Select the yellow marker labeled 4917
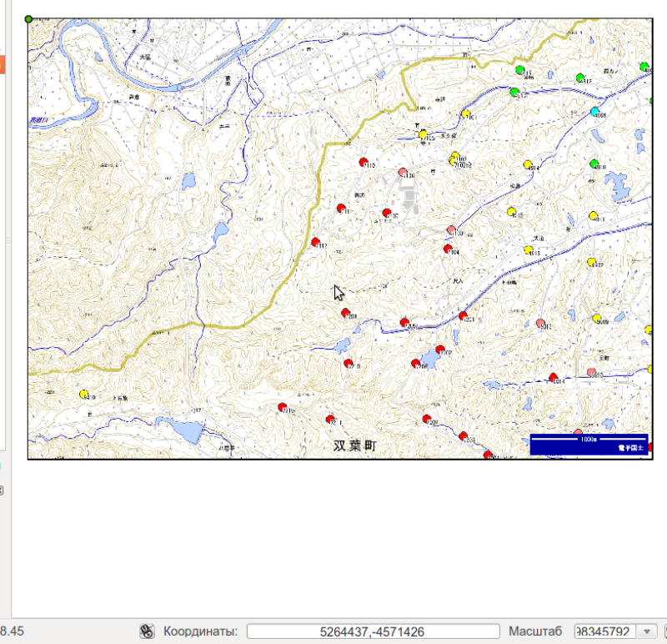Image resolution: width=667 pixels, height=644 pixels. tap(591, 262)
